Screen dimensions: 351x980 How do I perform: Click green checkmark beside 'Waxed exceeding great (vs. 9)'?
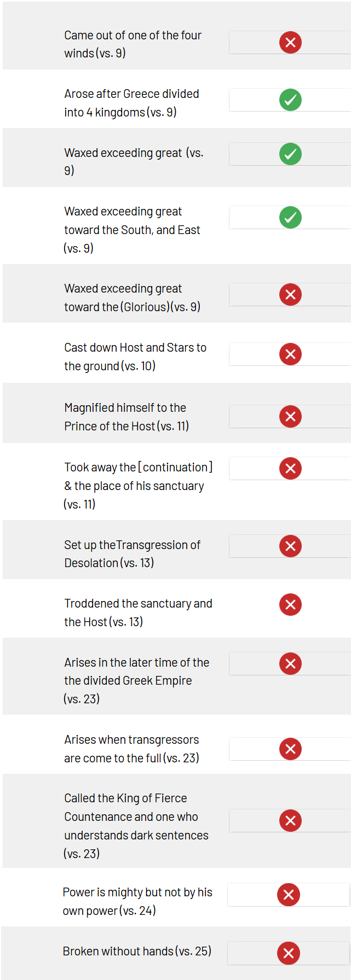pyautogui.click(x=290, y=154)
